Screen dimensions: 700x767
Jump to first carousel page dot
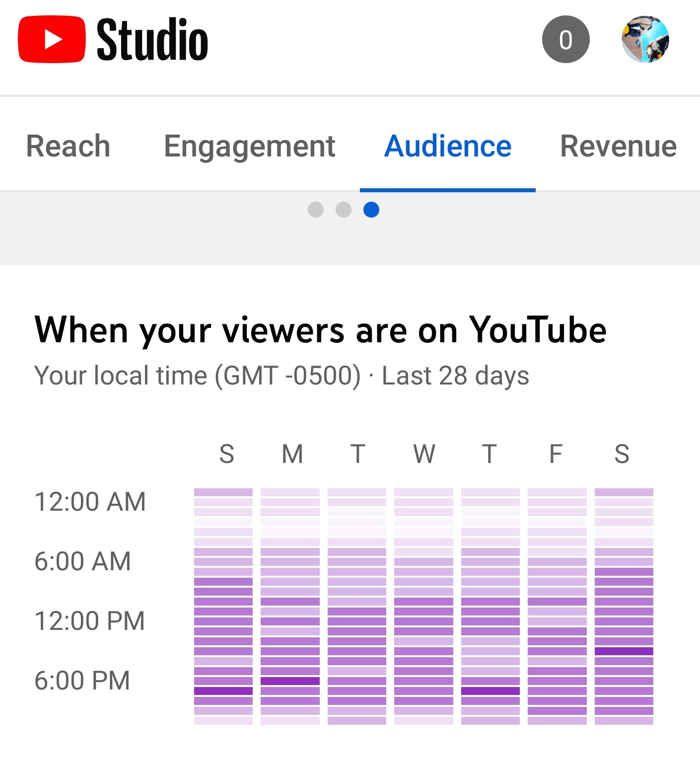point(316,210)
